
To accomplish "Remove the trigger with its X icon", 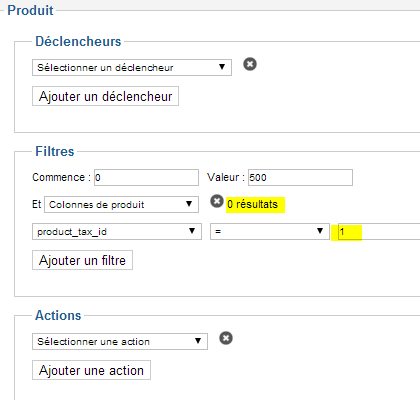I will coord(250,64).
